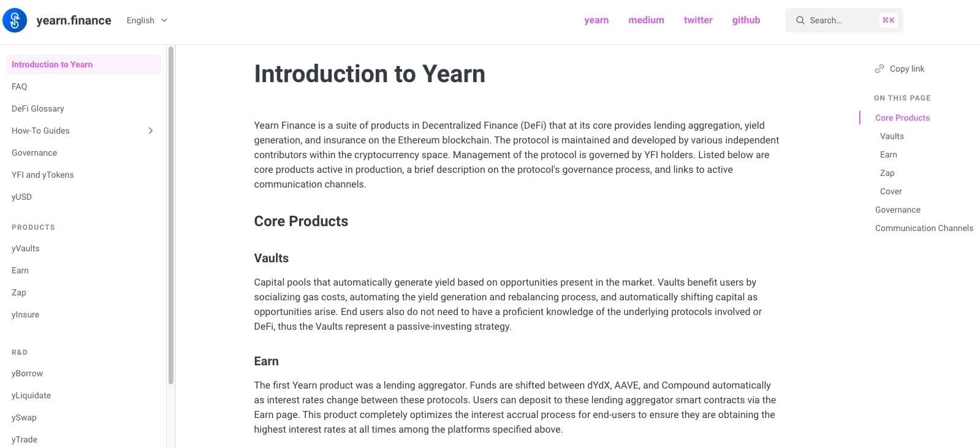Jump to the Cover section on this page

pyautogui.click(x=890, y=191)
